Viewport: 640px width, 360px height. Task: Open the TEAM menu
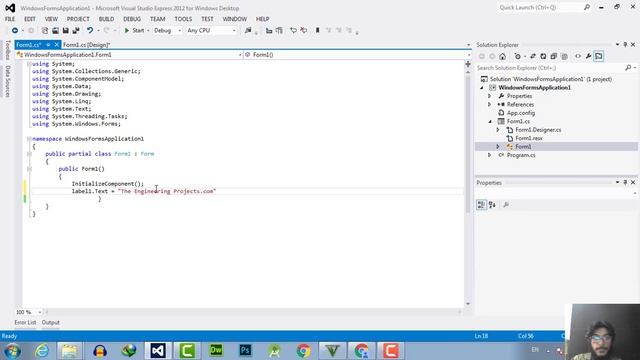click(x=158, y=19)
